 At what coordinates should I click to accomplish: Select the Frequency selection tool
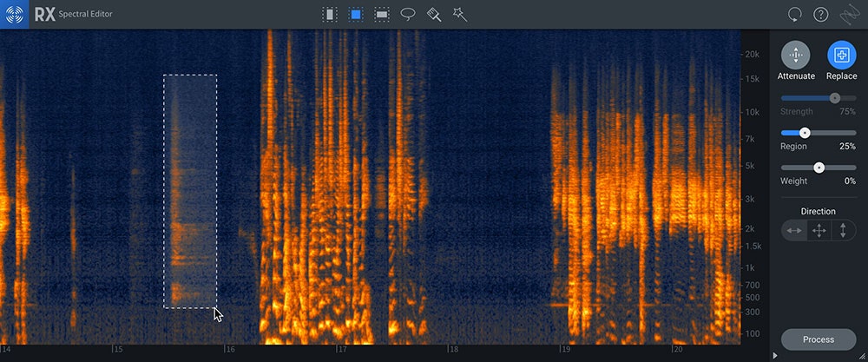click(x=382, y=15)
